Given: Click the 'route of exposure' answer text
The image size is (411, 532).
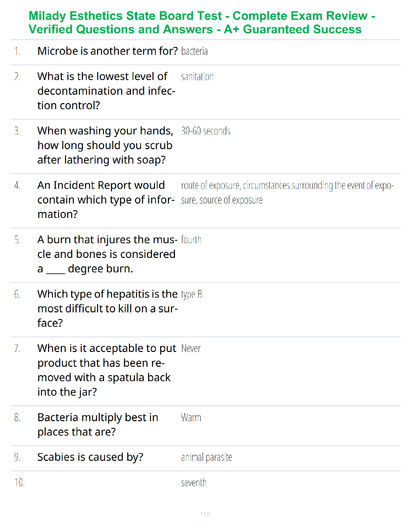Looking at the screenshot, I should 287,192.
